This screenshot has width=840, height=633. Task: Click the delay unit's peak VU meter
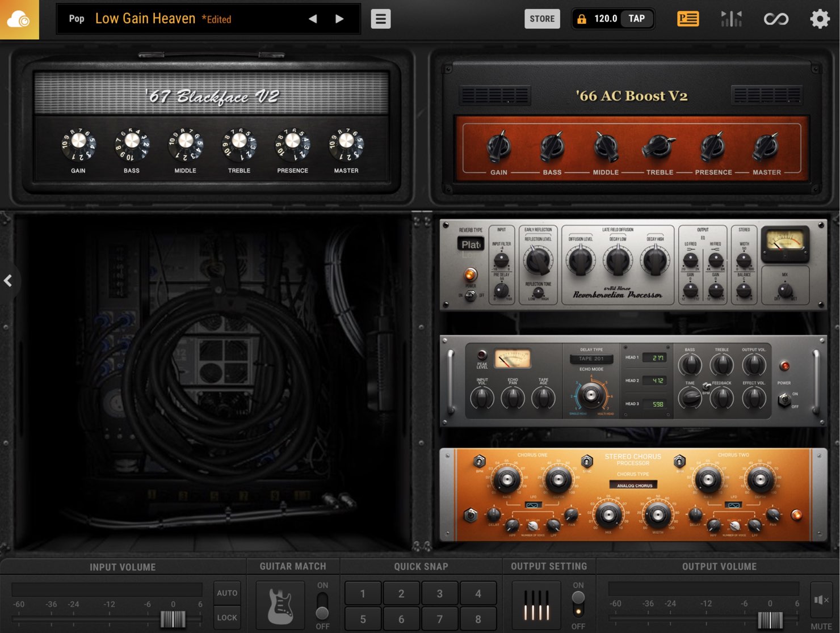coord(512,359)
